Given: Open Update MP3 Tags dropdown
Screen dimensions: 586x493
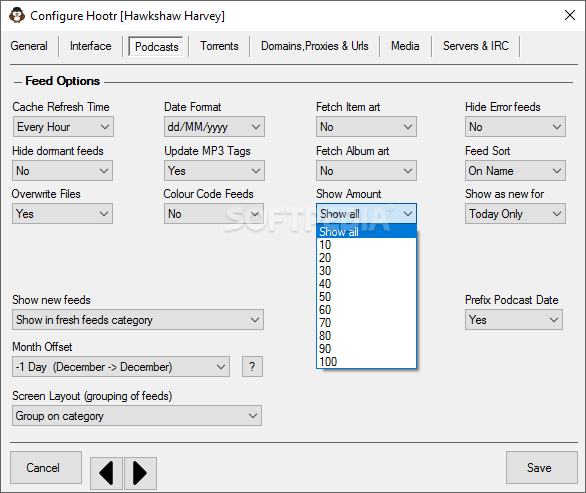Looking at the screenshot, I should coord(214,171).
